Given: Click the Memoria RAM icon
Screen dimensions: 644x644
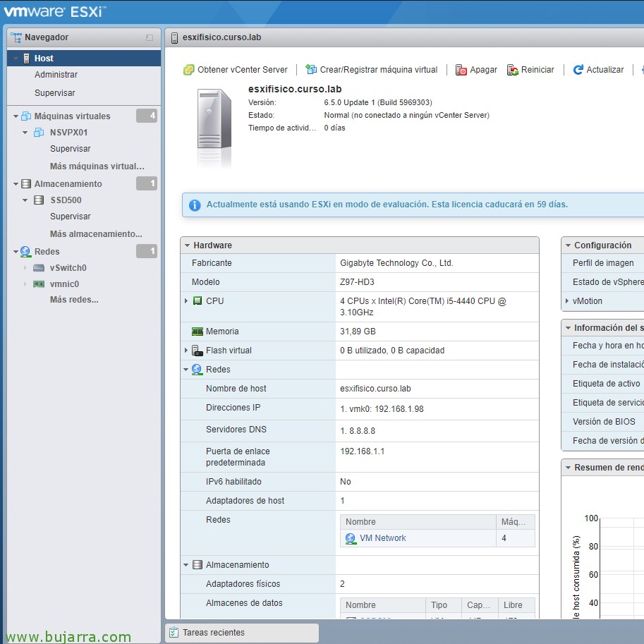Looking at the screenshot, I should [198, 331].
